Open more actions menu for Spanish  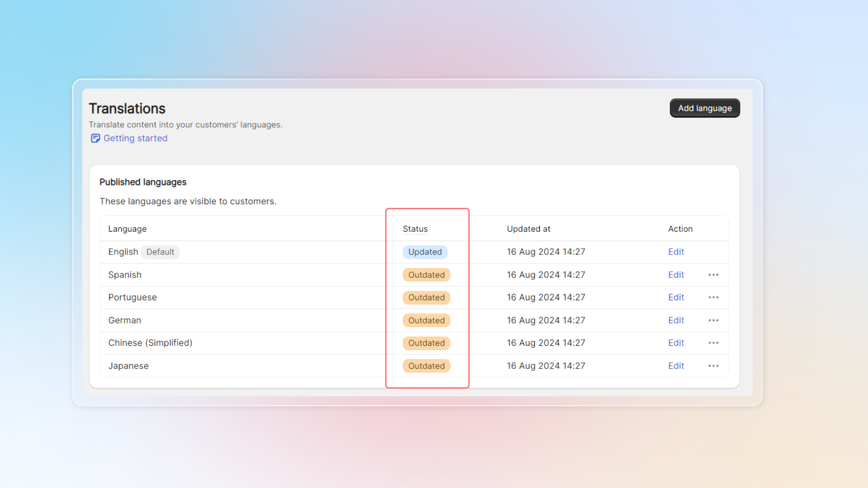click(713, 275)
